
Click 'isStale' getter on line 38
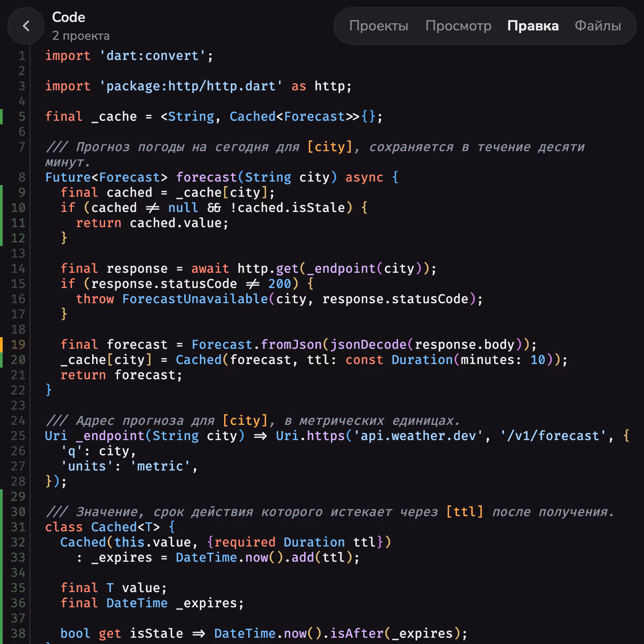(156, 634)
